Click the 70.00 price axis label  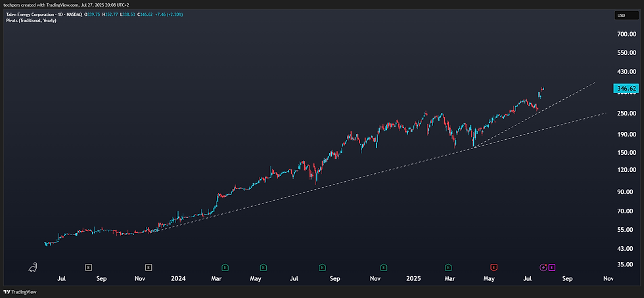point(626,211)
